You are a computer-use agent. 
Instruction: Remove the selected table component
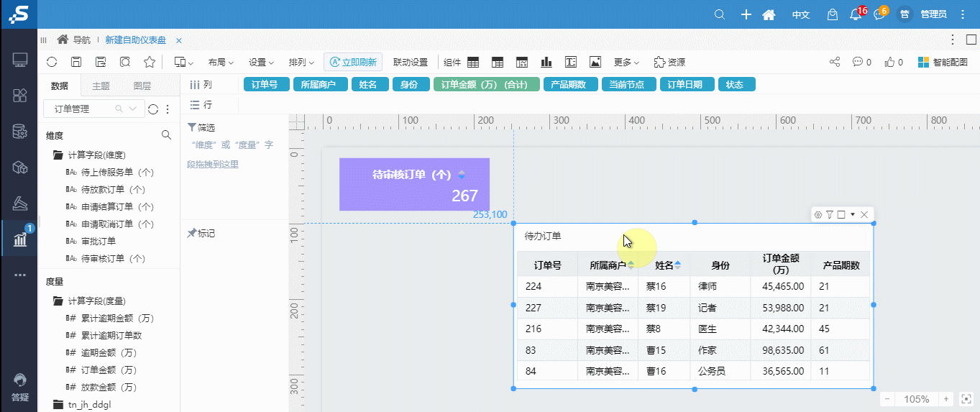click(864, 214)
